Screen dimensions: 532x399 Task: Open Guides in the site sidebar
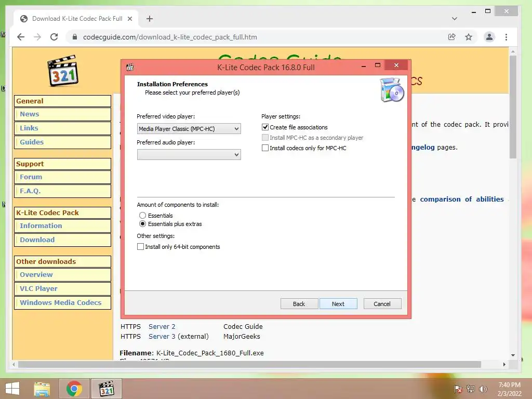pos(32,142)
